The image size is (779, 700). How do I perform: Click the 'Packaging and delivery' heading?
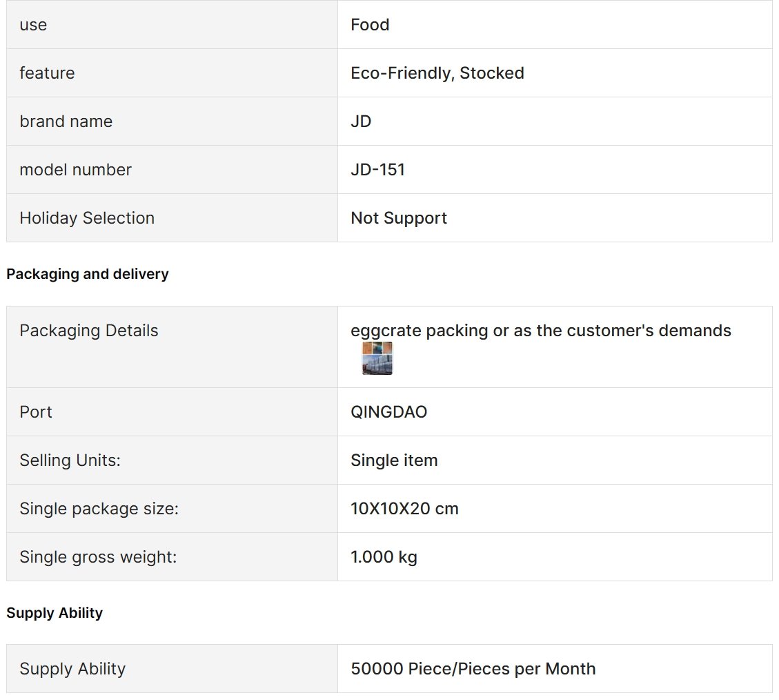(88, 274)
